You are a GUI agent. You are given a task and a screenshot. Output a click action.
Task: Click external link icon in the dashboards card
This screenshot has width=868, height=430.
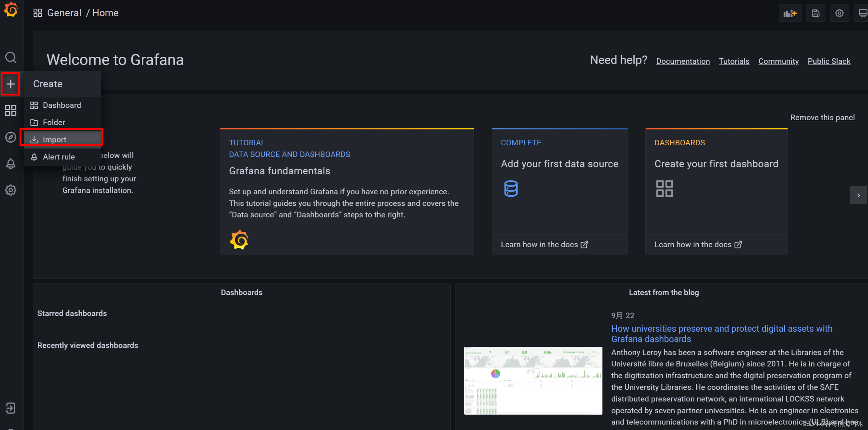[738, 245]
